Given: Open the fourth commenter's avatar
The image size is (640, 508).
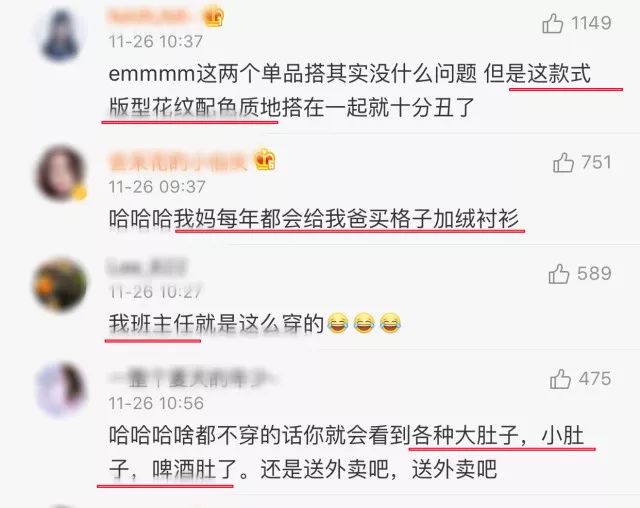Looking at the screenshot, I should 60,389.
